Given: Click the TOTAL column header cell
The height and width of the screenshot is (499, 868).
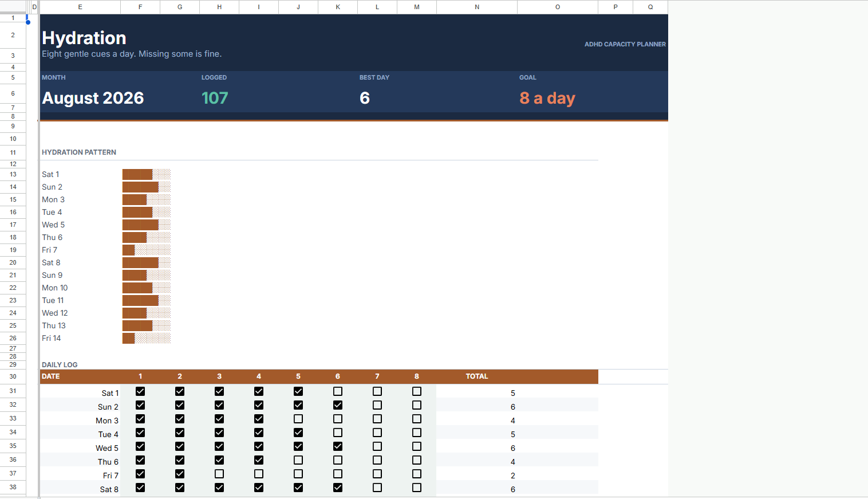Looking at the screenshot, I should click(477, 376).
